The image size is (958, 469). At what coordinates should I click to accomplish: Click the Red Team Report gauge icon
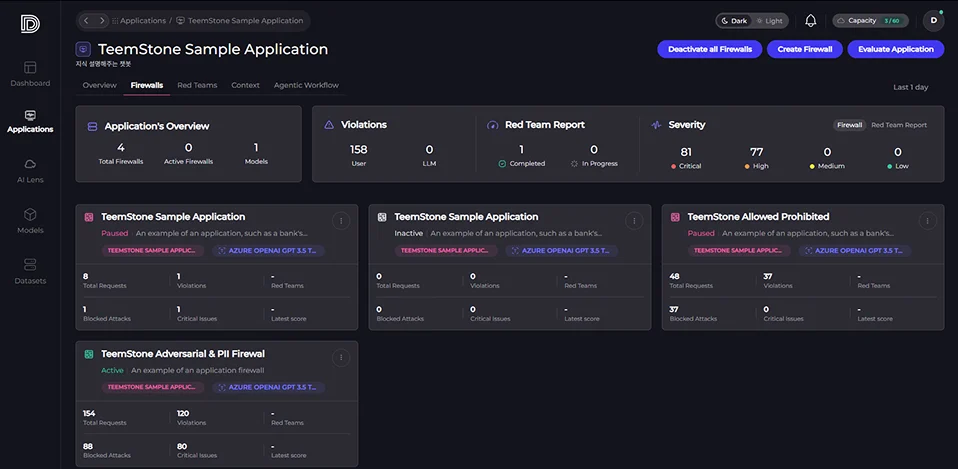[x=492, y=125]
